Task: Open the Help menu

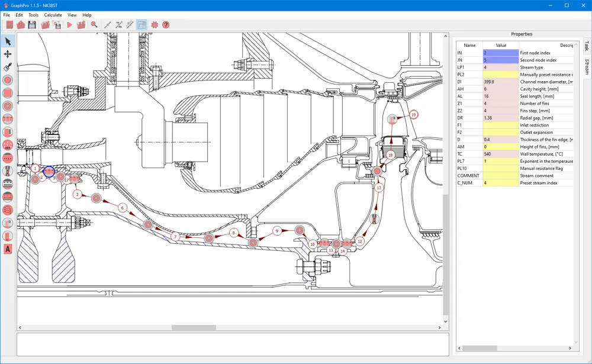Action: (87, 15)
